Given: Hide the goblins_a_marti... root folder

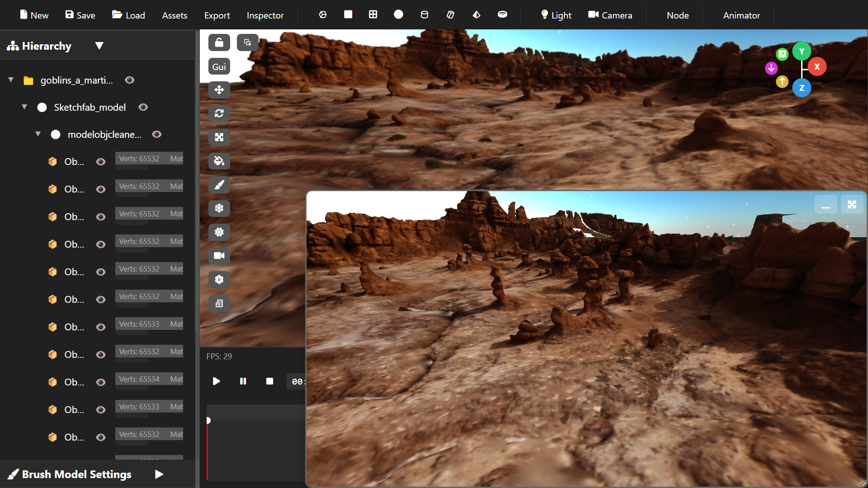Looking at the screenshot, I should pos(130,80).
